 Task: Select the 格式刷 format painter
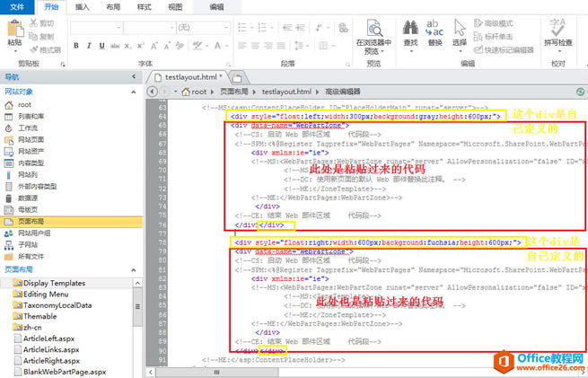pos(46,50)
